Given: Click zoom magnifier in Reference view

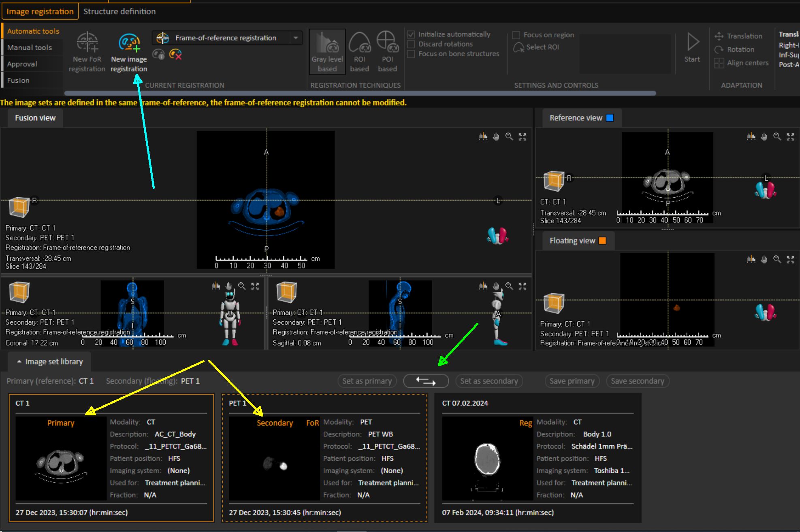Looking at the screenshot, I should pyautogui.click(x=777, y=137).
